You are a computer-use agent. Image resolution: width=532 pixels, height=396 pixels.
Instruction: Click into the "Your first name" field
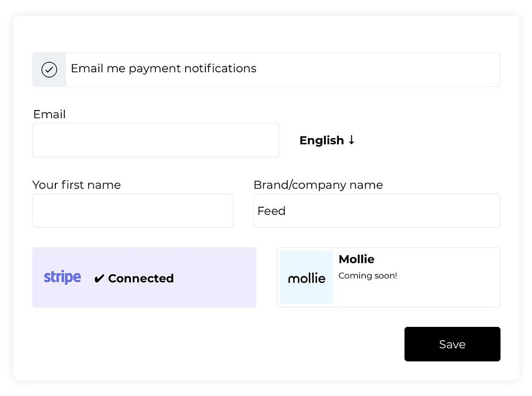[x=132, y=210]
